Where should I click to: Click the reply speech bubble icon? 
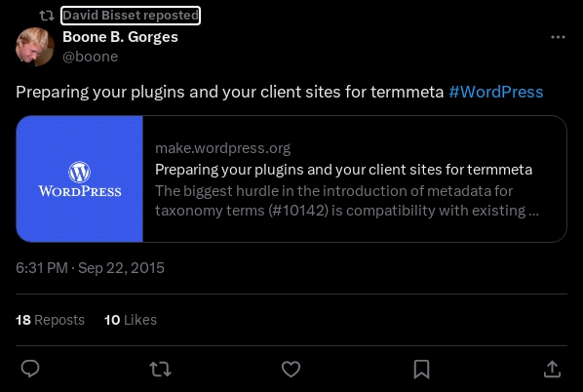[x=30, y=369]
